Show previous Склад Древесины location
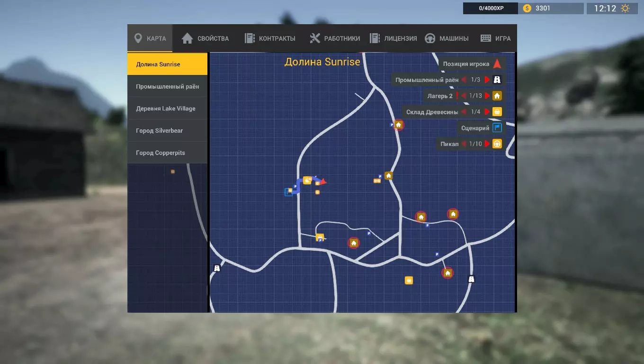This screenshot has height=364, width=644. 464,112
